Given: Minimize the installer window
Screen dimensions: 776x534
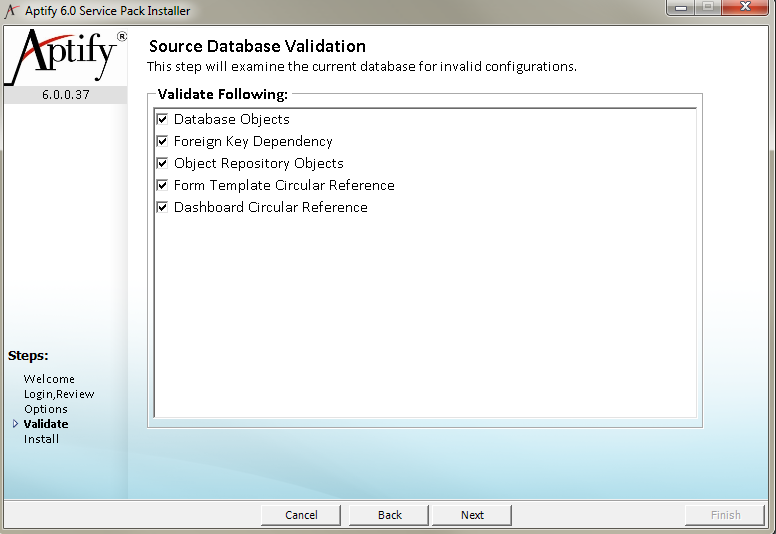Looking at the screenshot, I should 681,7.
